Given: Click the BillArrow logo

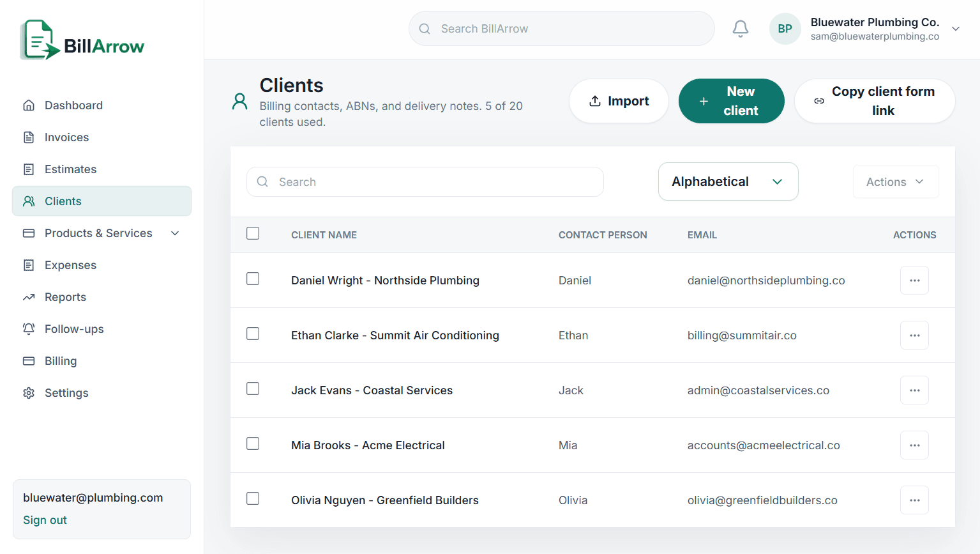Looking at the screenshot, I should coord(82,40).
